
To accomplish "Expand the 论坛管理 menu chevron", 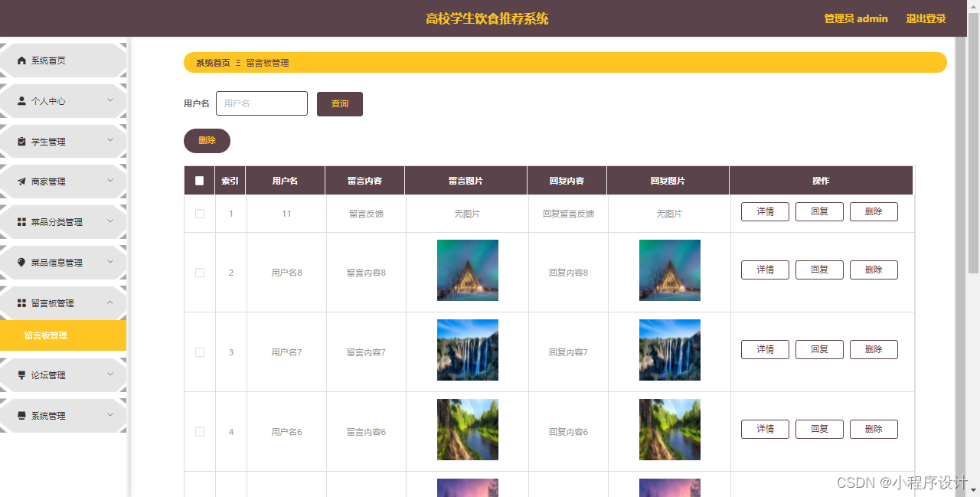I will tap(110, 374).
